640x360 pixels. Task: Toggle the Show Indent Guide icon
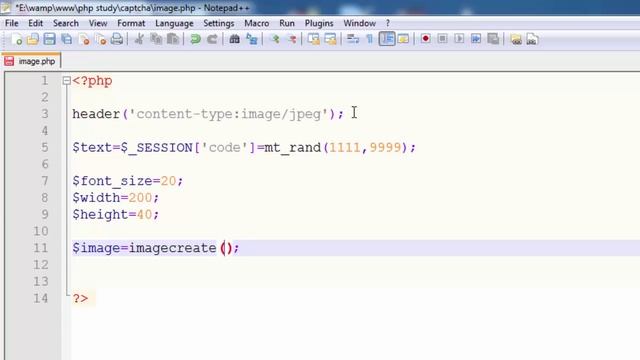coord(387,39)
